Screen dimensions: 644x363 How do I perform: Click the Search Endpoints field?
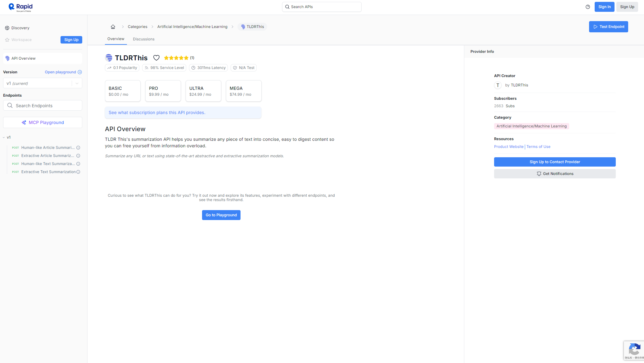(43, 106)
